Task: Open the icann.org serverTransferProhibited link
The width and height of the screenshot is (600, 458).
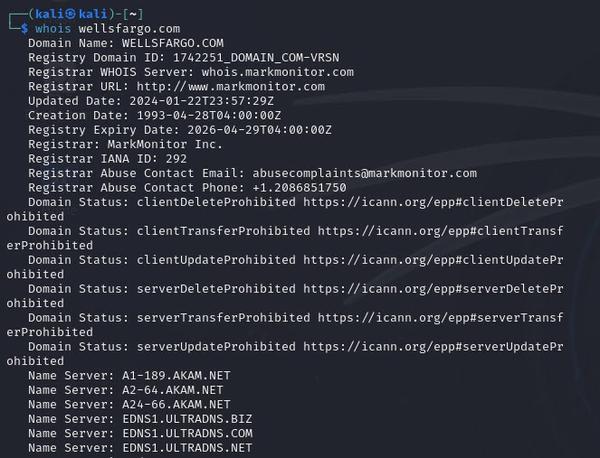Action: point(440,318)
